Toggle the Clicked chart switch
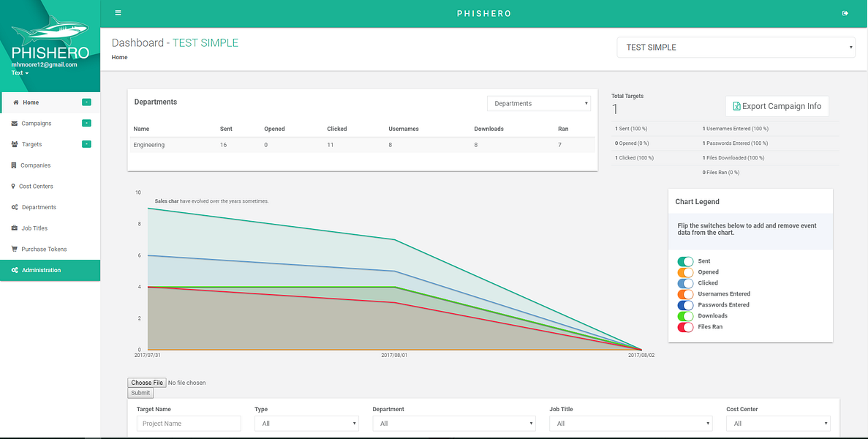Screen dimensions: 868x439 click(685, 283)
